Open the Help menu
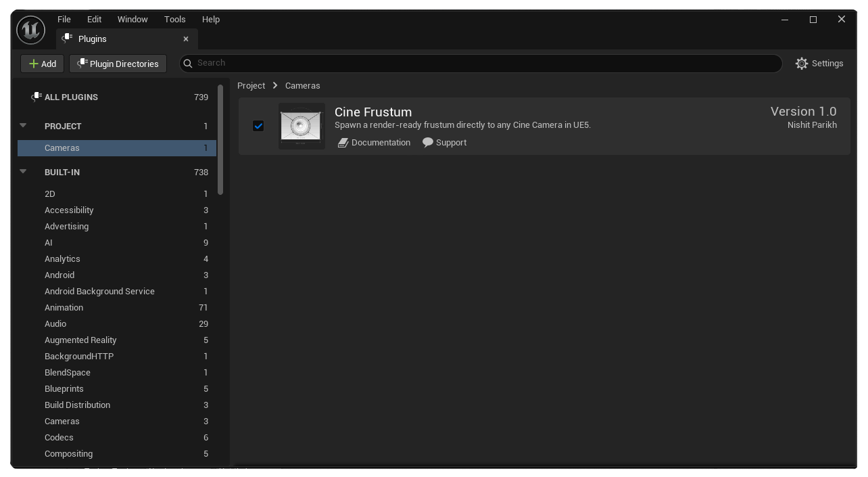Image resolution: width=868 pixels, height=477 pixels. [x=211, y=20]
